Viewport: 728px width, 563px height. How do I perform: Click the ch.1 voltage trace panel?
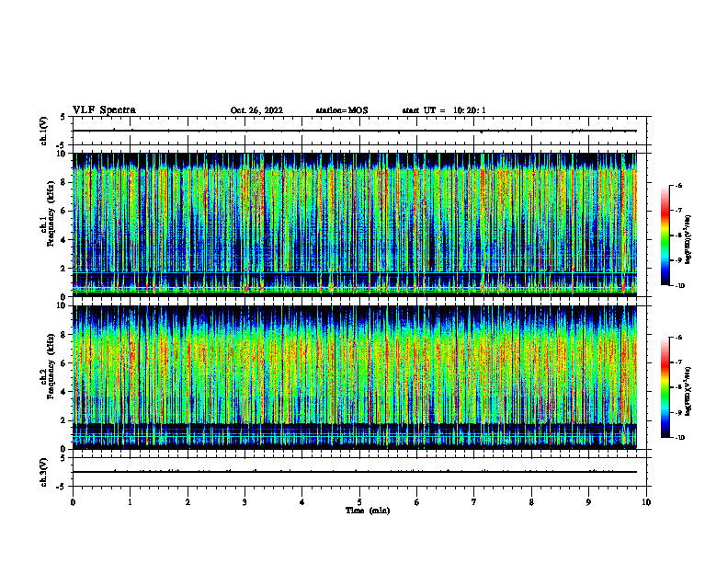pyautogui.click(x=359, y=131)
